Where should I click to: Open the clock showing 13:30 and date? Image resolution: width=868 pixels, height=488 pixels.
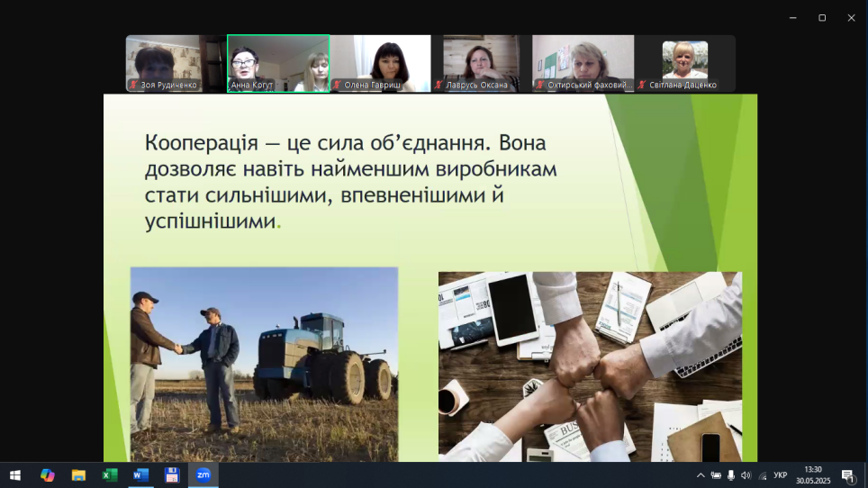tap(812, 474)
